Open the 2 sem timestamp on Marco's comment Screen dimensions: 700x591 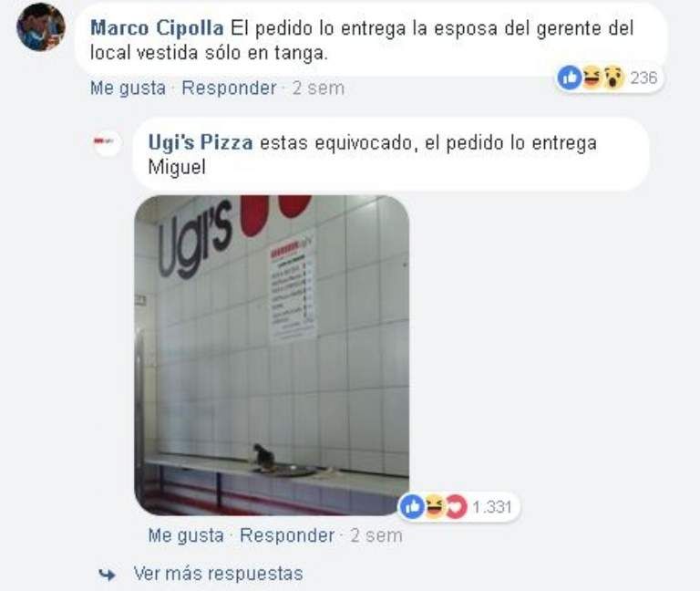(x=318, y=88)
